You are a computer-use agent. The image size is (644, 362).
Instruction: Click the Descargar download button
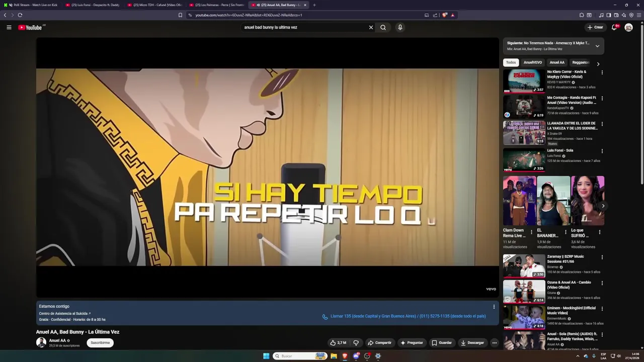pyautogui.click(x=472, y=343)
